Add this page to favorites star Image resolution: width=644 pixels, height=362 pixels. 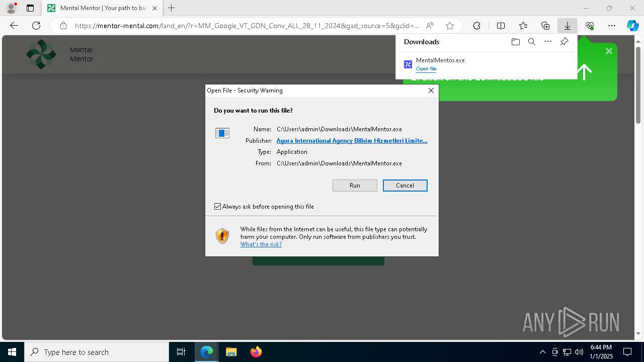click(x=450, y=26)
